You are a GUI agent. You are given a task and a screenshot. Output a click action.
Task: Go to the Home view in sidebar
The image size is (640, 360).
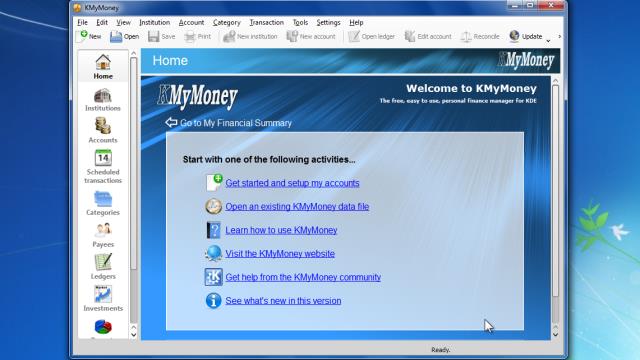coord(103,67)
